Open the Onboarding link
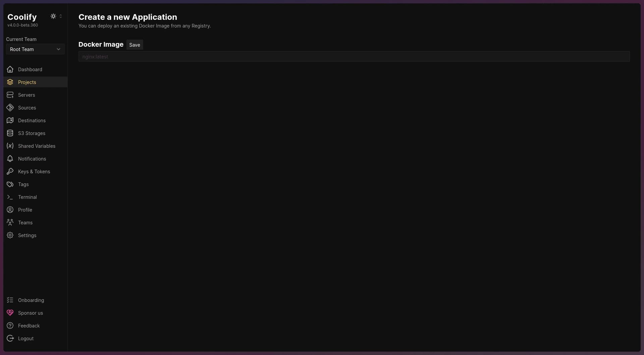The height and width of the screenshot is (355, 644). (35, 300)
